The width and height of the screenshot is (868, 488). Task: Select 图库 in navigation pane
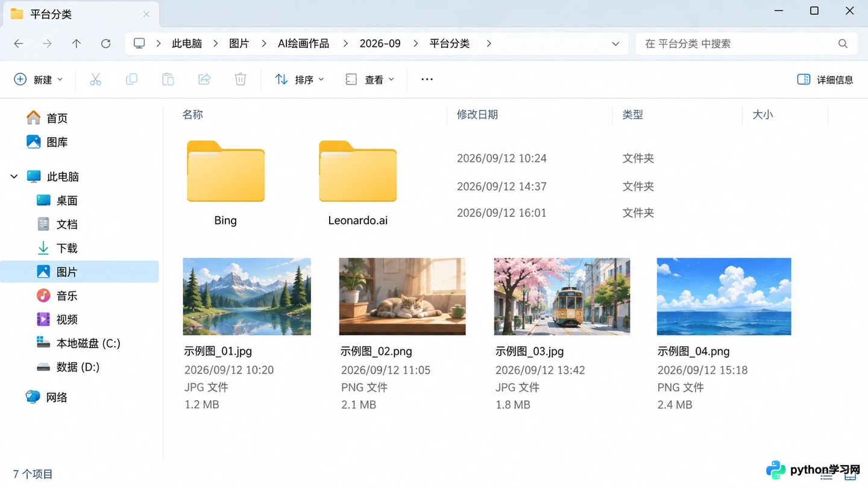(48, 142)
